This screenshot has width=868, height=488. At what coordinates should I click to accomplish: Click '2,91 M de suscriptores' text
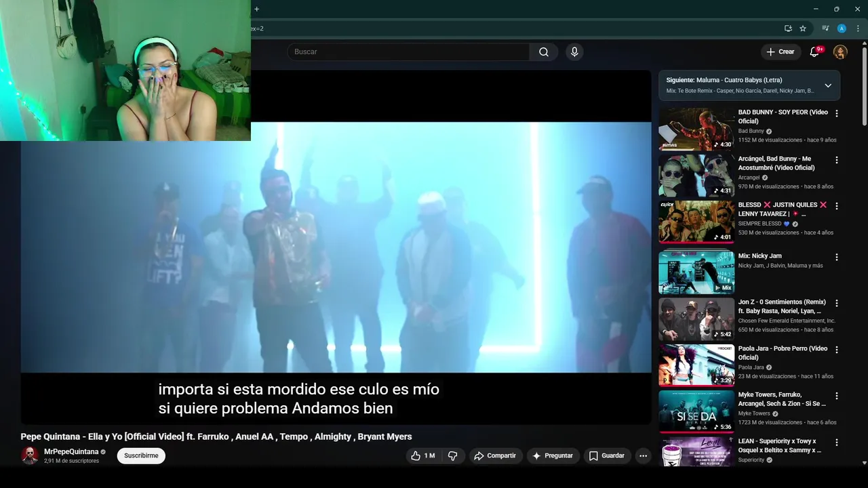pos(71,461)
